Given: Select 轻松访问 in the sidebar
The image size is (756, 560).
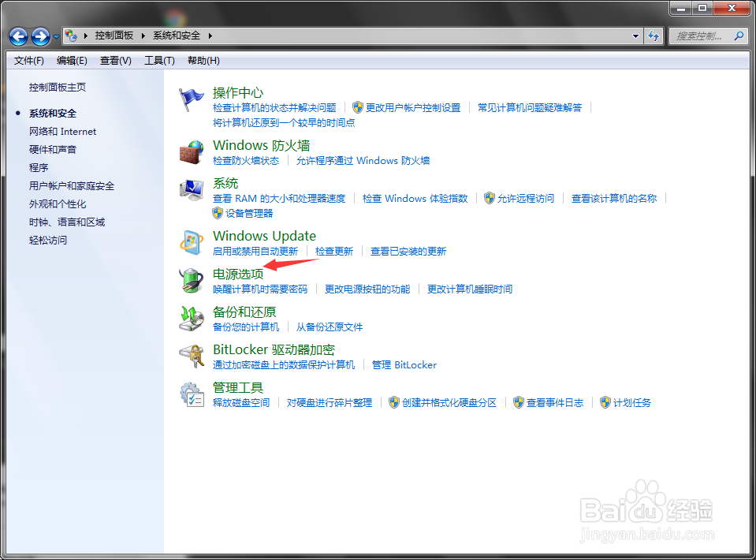Looking at the screenshot, I should (x=48, y=241).
